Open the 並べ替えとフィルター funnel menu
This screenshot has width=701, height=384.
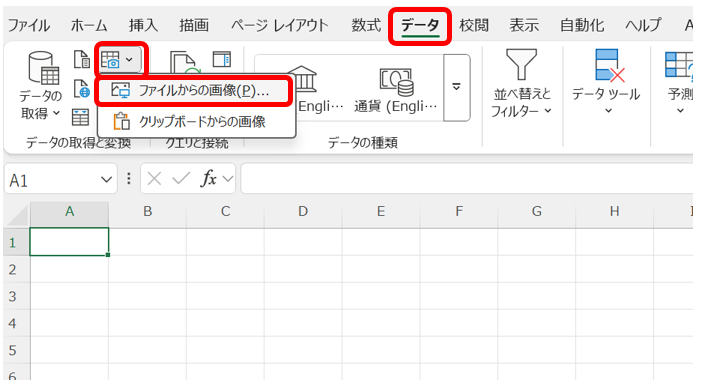pyautogui.click(x=521, y=84)
